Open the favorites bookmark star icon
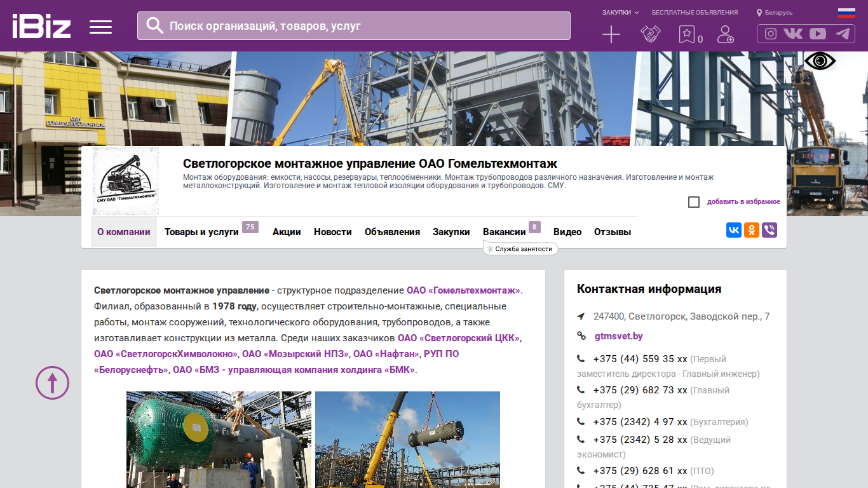This screenshot has width=868, height=488. pos(686,34)
